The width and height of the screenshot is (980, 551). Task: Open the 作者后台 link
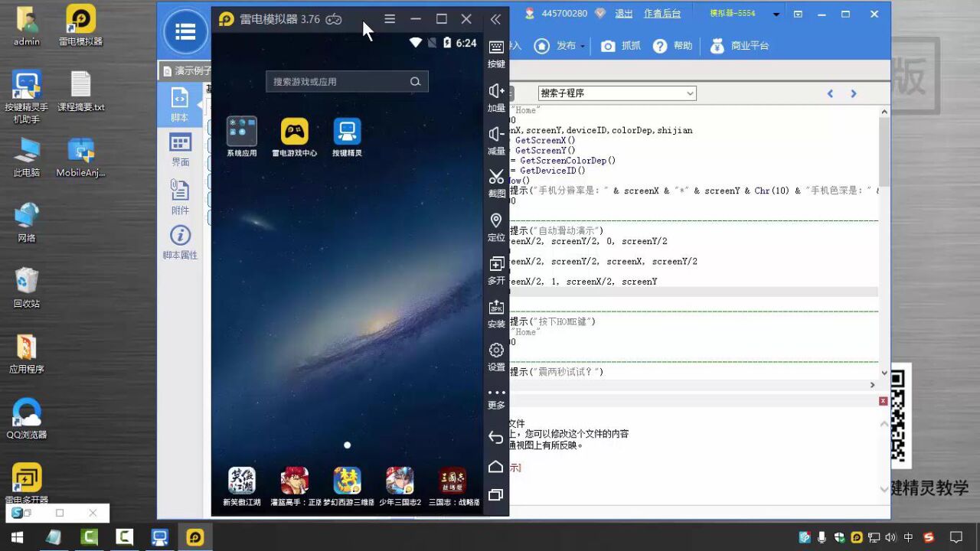click(x=662, y=14)
